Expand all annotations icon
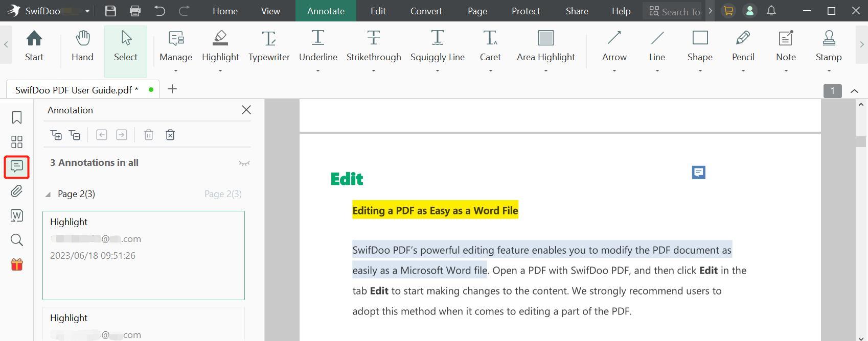Image resolution: width=868 pixels, height=341 pixels. [x=56, y=135]
